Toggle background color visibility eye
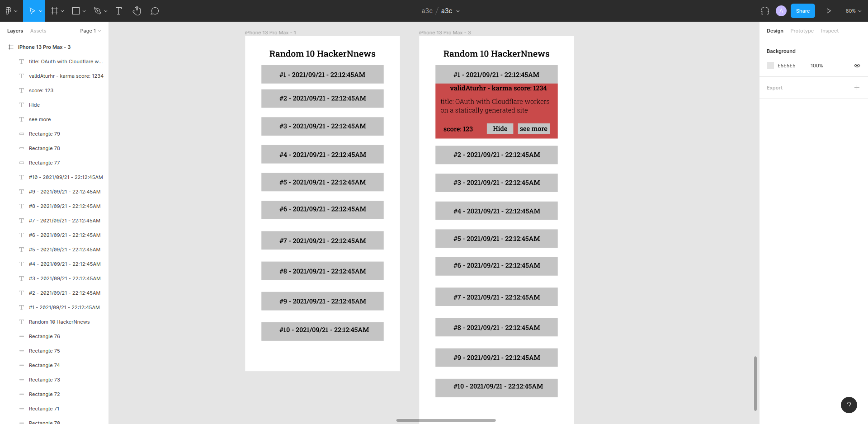The image size is (868, 424). 857,66
